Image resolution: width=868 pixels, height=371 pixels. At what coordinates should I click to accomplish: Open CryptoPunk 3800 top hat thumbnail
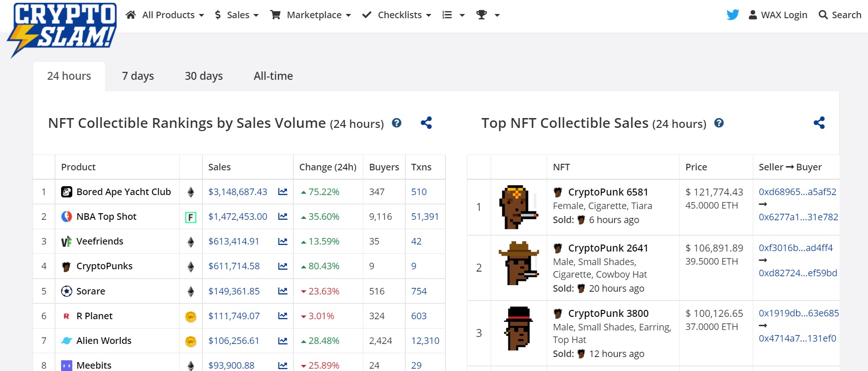click(x=519, y=329)
